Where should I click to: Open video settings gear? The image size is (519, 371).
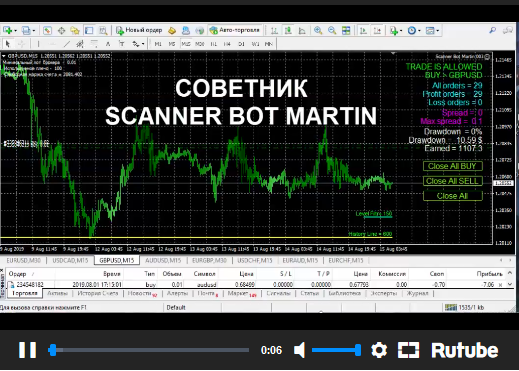pos(379,350)
